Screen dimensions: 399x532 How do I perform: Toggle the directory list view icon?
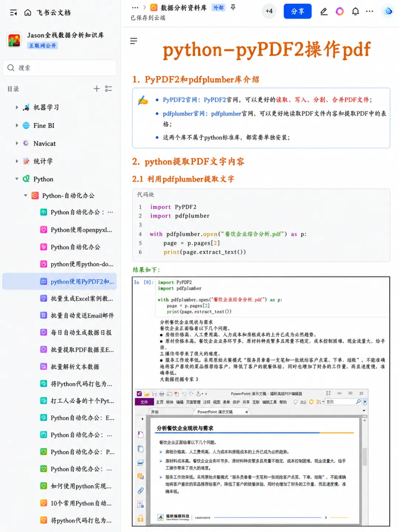pyautogui.click(x=109, y=89)
